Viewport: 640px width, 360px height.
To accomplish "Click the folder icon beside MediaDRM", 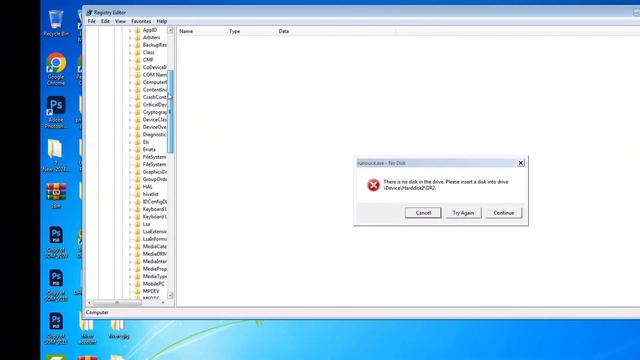I will 138,254.
